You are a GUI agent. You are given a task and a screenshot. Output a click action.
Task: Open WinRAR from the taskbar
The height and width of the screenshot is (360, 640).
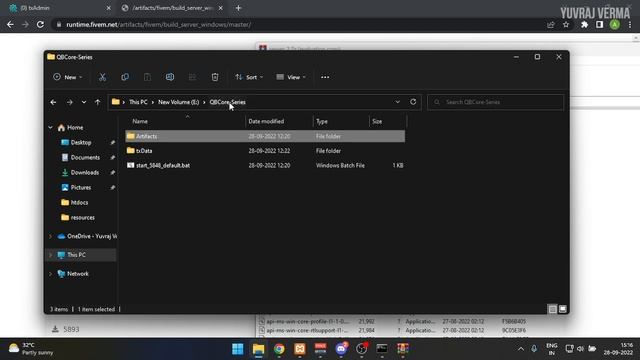(x=403, y=349)
